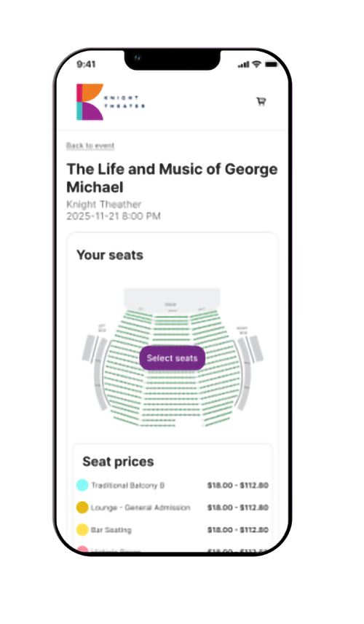This screenshot has width=364, height=624.
Task: Select the cyan Traditional Balcony B swatch
Action: coord(82,485)
